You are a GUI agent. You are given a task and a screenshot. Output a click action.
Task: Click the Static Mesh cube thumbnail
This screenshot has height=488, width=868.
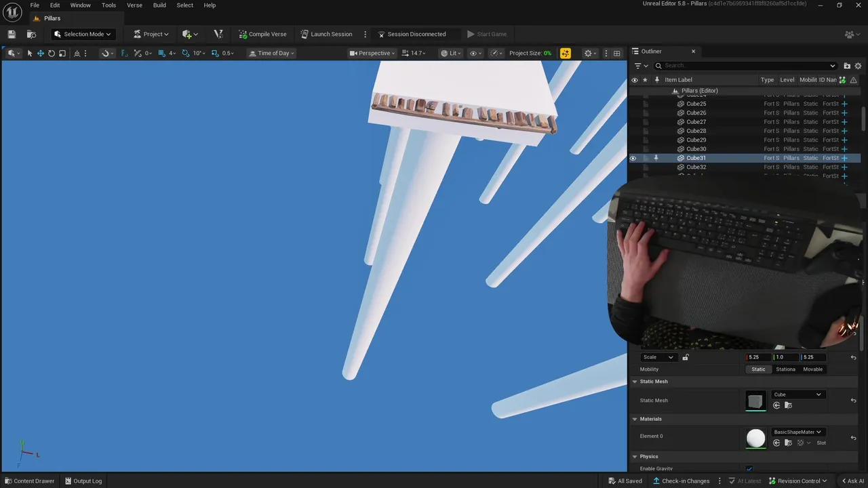[755, 401]
